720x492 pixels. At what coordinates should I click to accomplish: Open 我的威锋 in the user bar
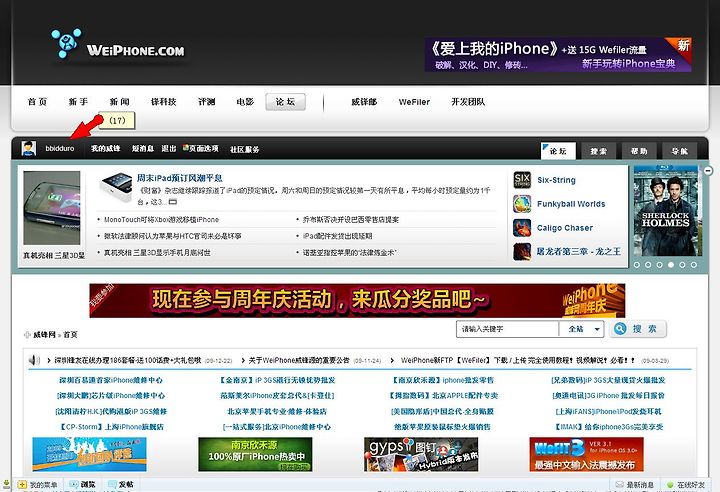pyautogui.click(x=106, y=148)
